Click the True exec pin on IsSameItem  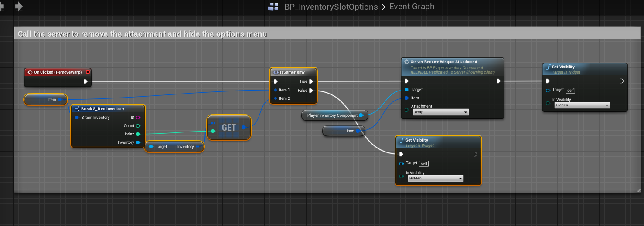tap(311, 81)
